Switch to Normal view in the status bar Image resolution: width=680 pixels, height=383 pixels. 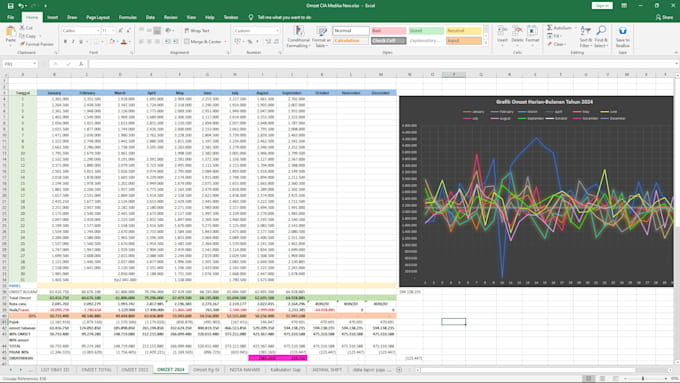pos(588,379)
